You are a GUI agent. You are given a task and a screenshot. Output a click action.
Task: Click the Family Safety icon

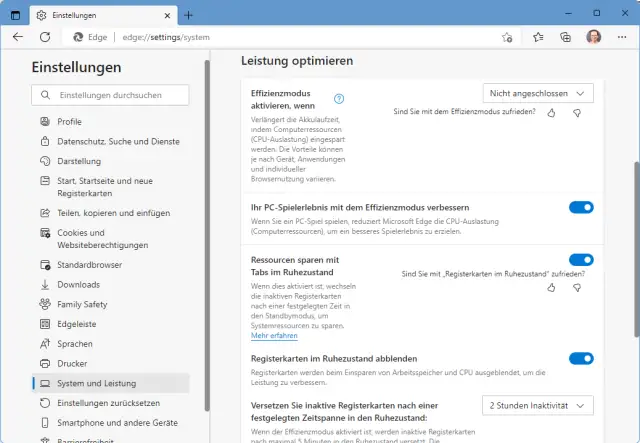point(45,304)
